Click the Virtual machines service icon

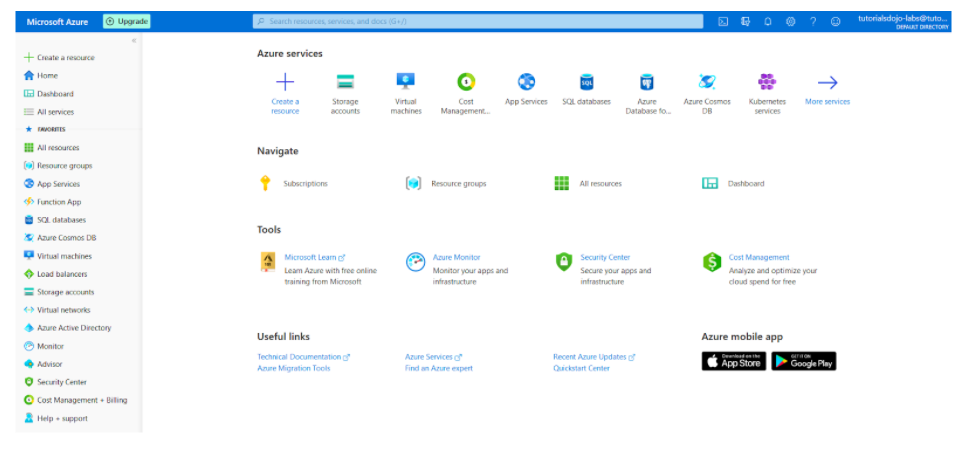405,83
